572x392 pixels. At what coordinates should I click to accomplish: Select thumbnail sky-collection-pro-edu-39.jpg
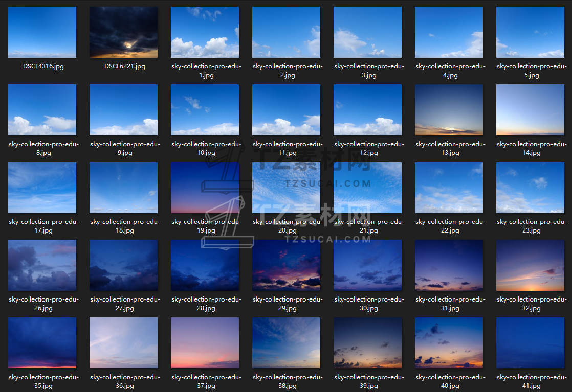coord(368,343)
